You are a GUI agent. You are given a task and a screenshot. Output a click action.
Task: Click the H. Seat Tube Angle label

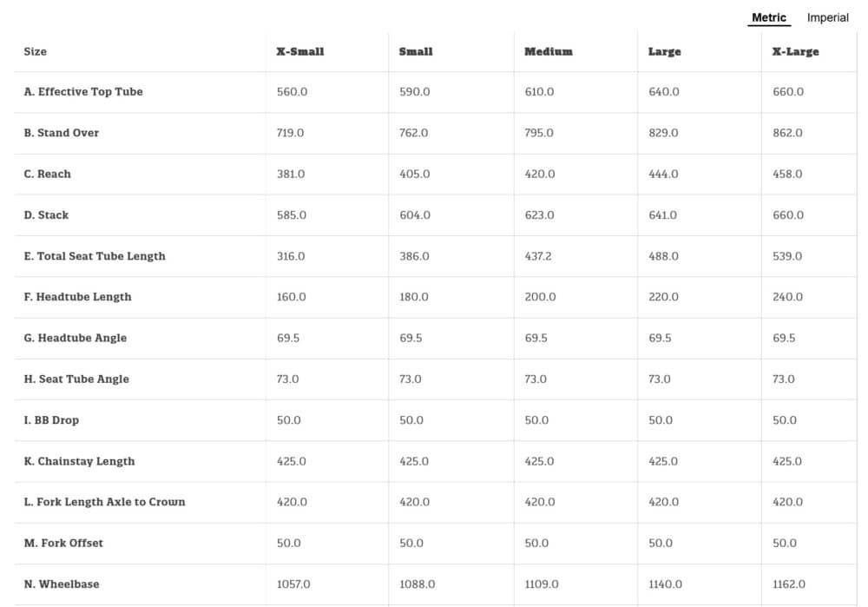click(76, 379)
